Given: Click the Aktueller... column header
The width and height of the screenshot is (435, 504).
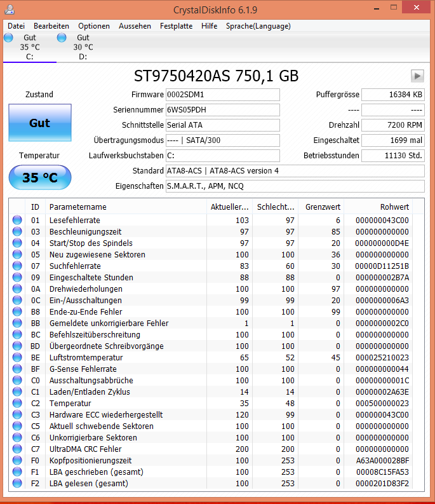Looking at the screenshot, I should tap(230, 207).
